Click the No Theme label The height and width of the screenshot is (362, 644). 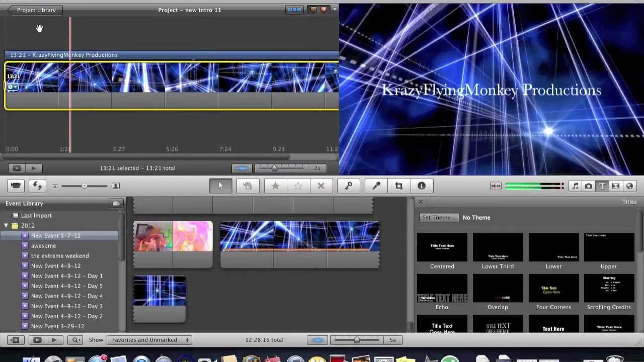click(x=476, y=218)
